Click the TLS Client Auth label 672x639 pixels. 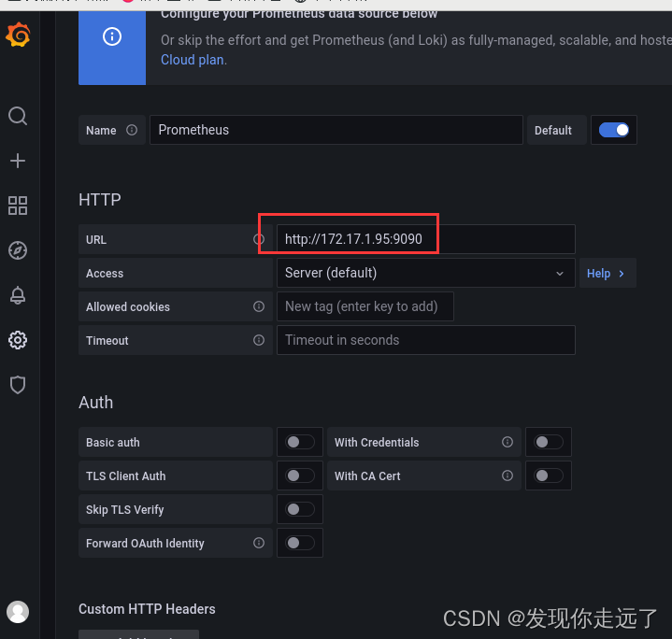click(x=125, y=476)
